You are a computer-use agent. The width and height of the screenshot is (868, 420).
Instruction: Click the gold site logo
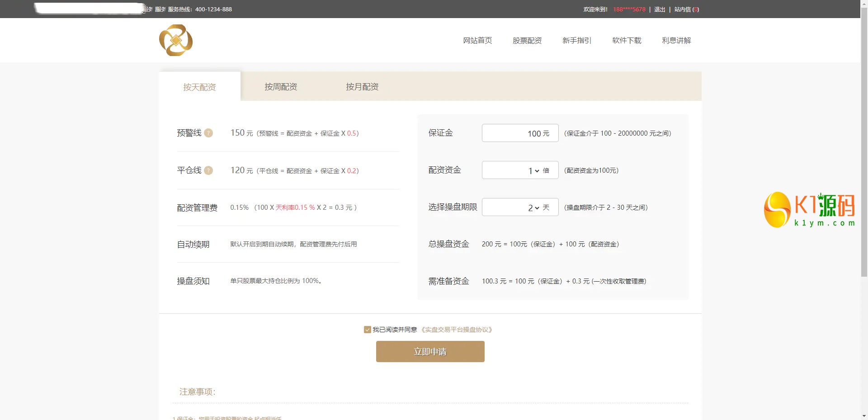pyautogui.click(x=176, y=40)
